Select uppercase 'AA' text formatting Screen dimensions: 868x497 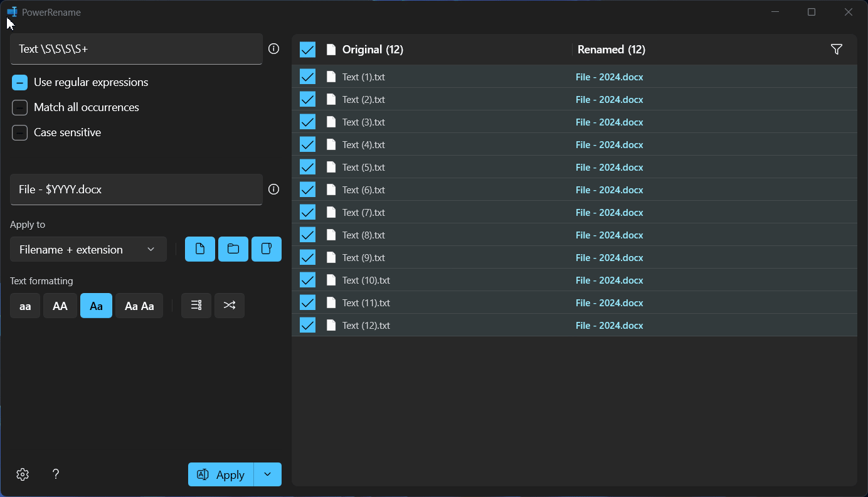[x=60, y=306]
